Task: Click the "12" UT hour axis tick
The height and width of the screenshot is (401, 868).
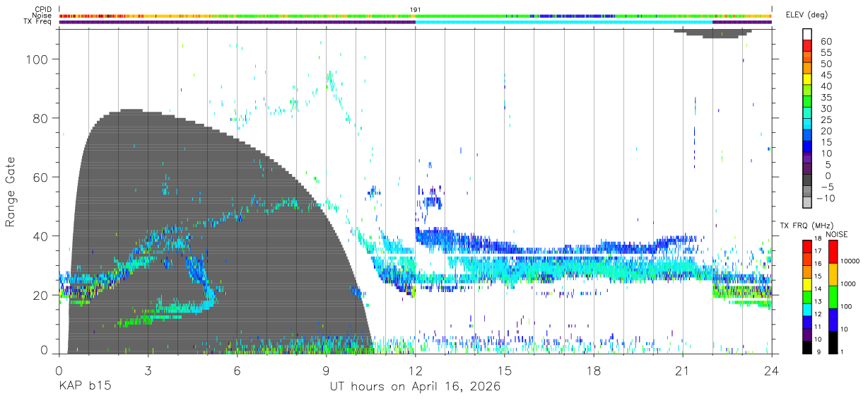Action: [415, 370]
